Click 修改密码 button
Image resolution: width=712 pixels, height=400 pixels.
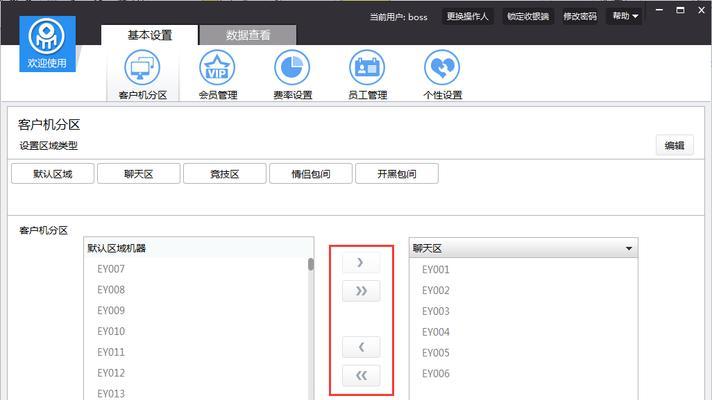pyautogui.click(x=580, y=16)
